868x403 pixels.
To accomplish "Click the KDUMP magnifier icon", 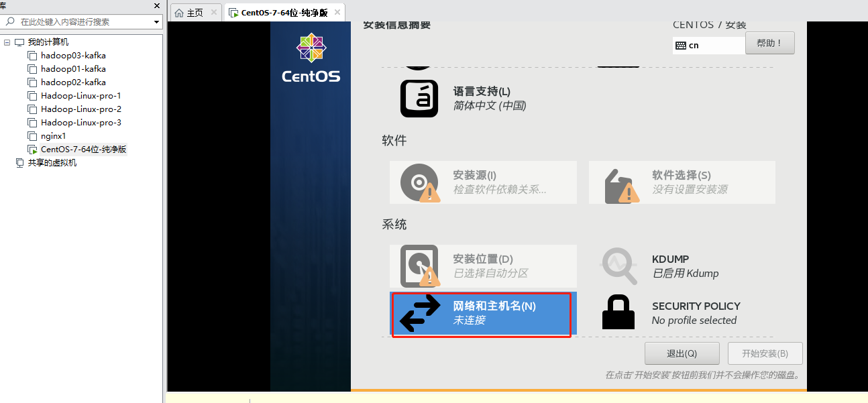I will click(619, 266).
